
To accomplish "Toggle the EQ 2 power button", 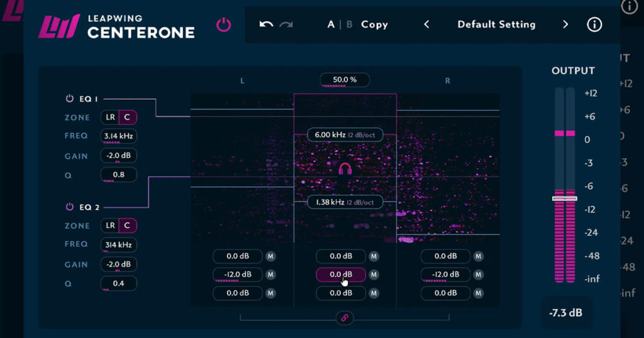I will [69, 207].
